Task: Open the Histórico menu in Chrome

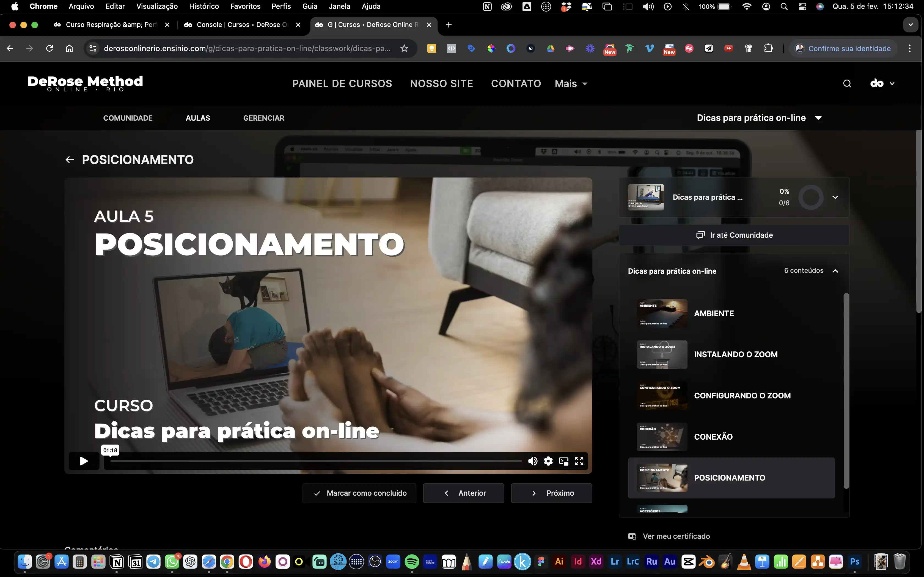Action: tap(204, 7)
